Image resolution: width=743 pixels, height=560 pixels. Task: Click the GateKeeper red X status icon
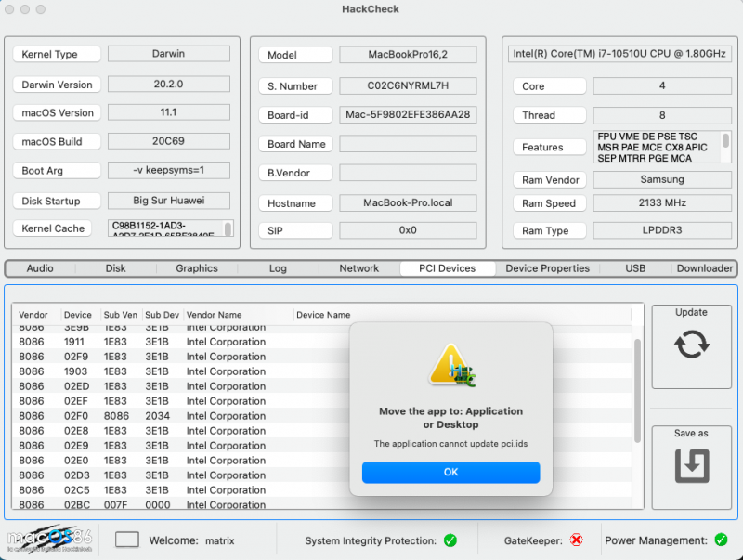point(576,540)
